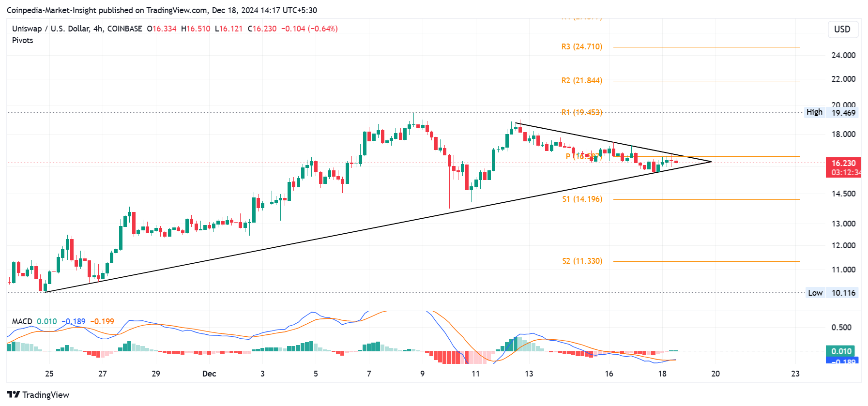The width and height of the screenshot is (868, 406).
Task: Select the MACD indicator label
Action: coord(22,321)
